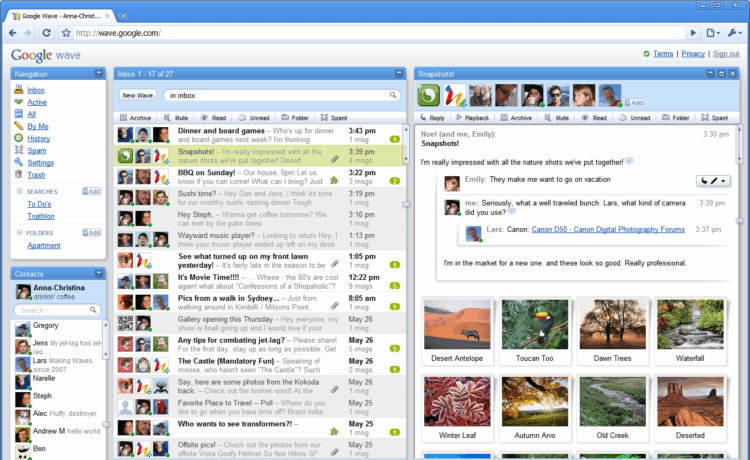Archive selected wave from inbox toolbar

135,118
